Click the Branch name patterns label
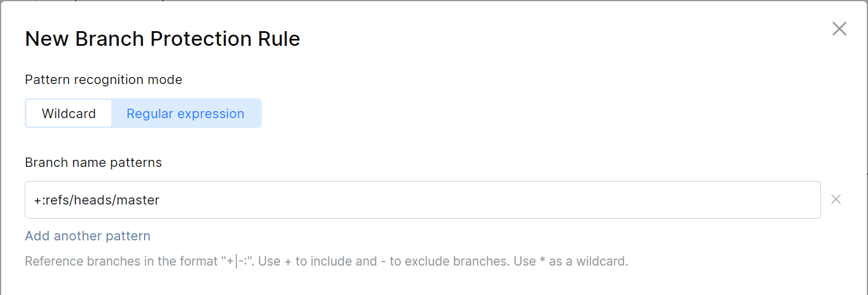Viewport: 868px width, 295px height. (x=93, y=163)
